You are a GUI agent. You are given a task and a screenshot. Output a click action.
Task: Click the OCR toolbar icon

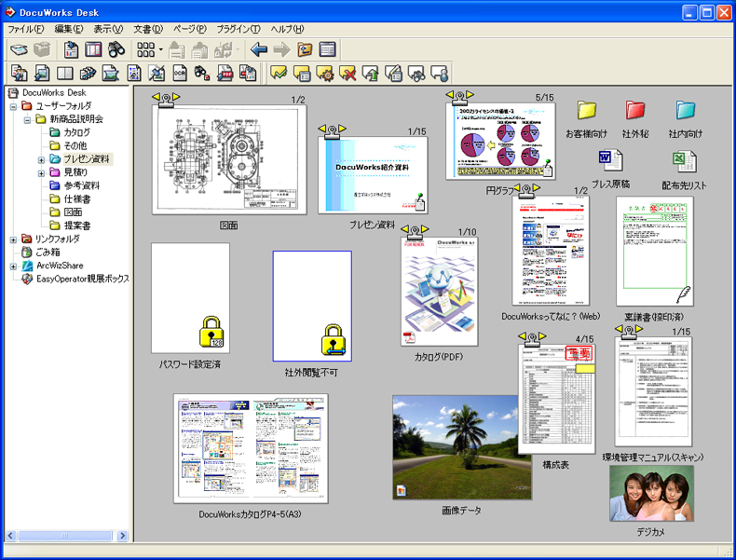pyautogui.click(x=180, y=73)
